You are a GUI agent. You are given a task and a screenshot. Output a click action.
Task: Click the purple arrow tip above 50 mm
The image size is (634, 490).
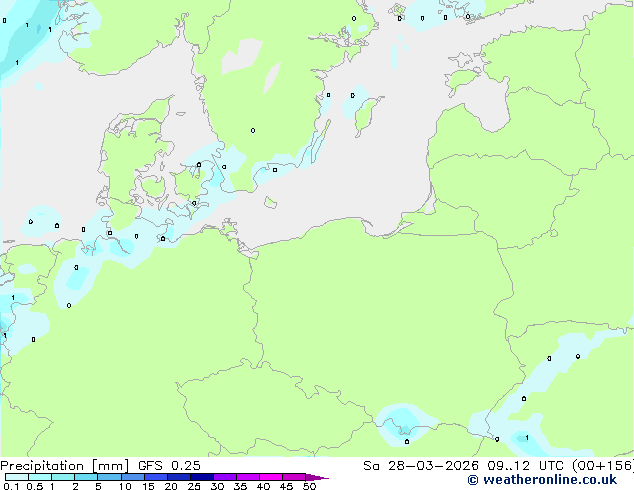coord(317,477)
